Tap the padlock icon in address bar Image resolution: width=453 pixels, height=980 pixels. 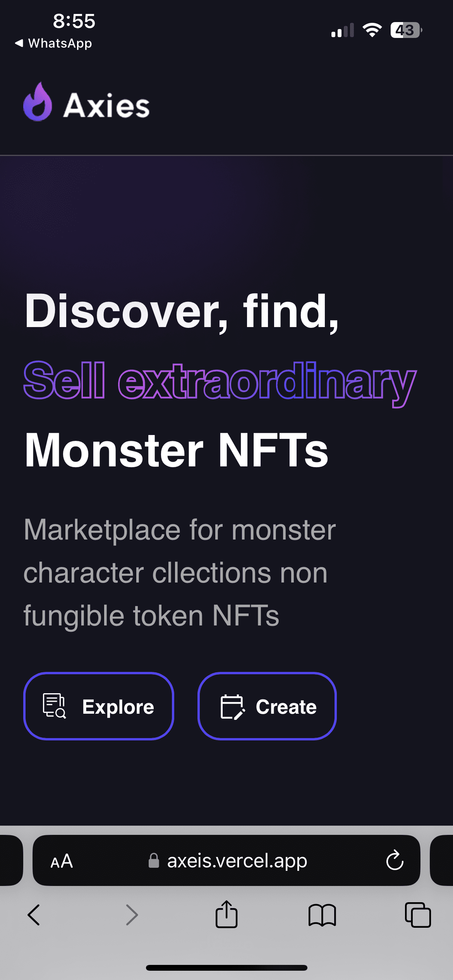click(x=154, y=860)
